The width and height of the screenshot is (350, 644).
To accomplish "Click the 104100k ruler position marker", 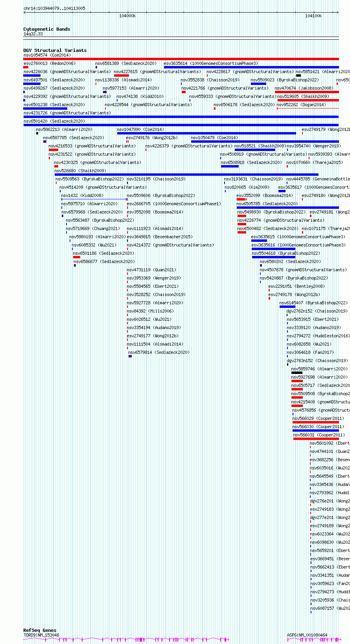I will click(x=313, y=16).
